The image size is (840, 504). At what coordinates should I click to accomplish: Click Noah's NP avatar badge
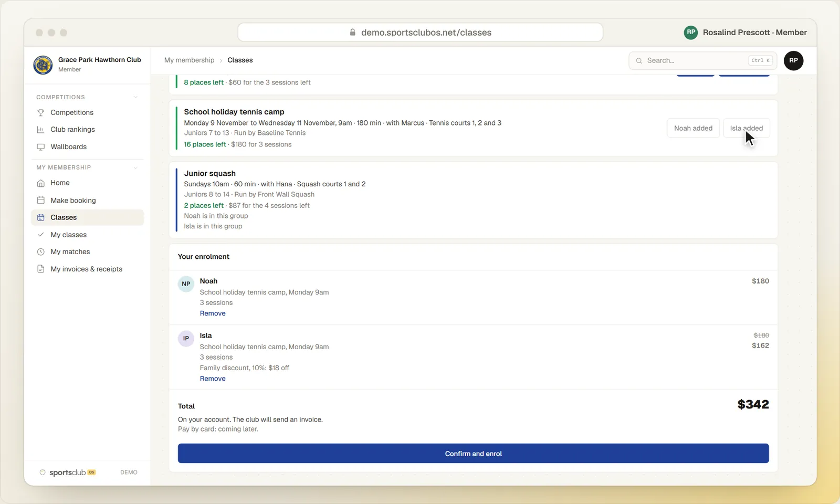tap(186, 284)
